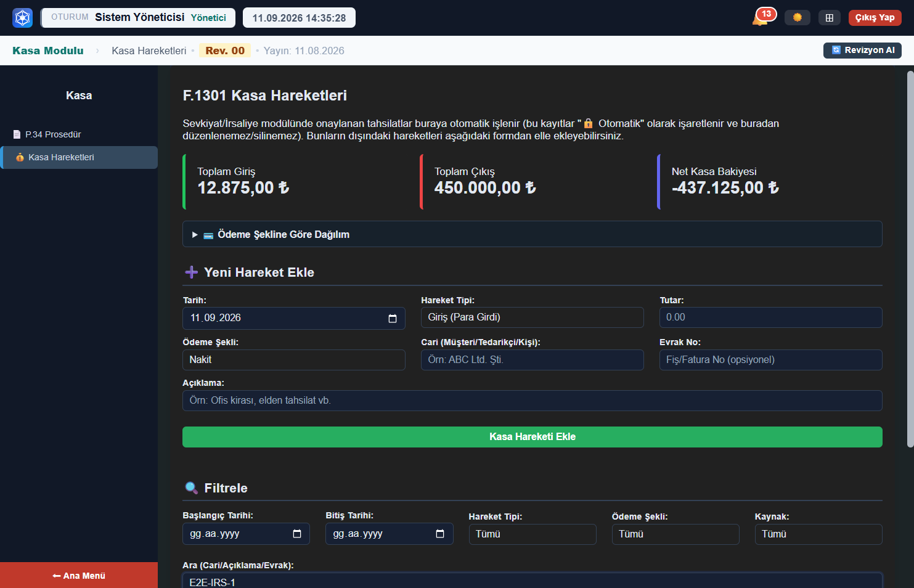Open the grid layout icon in header

coord(830,17)
